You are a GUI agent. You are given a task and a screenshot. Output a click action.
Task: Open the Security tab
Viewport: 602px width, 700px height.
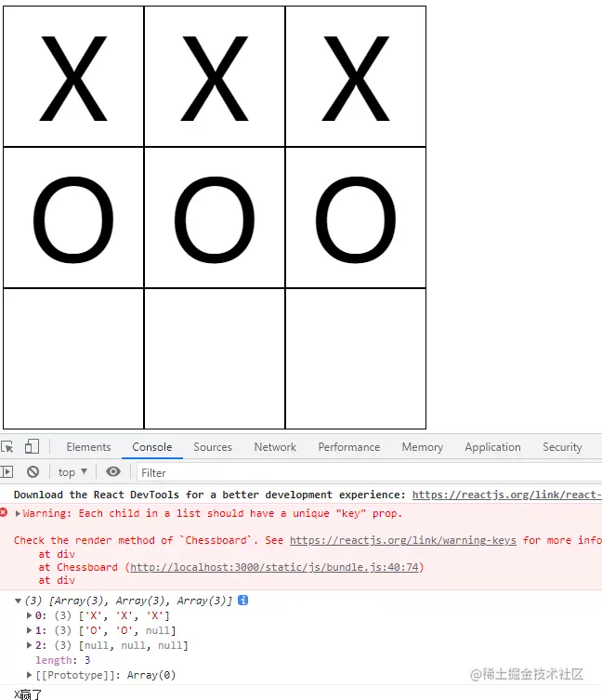562,447
